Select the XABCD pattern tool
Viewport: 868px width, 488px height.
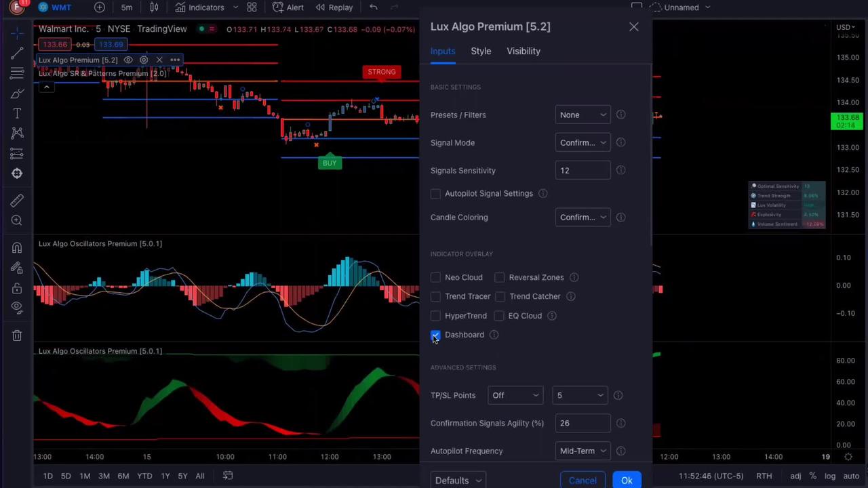coord(17,133)
